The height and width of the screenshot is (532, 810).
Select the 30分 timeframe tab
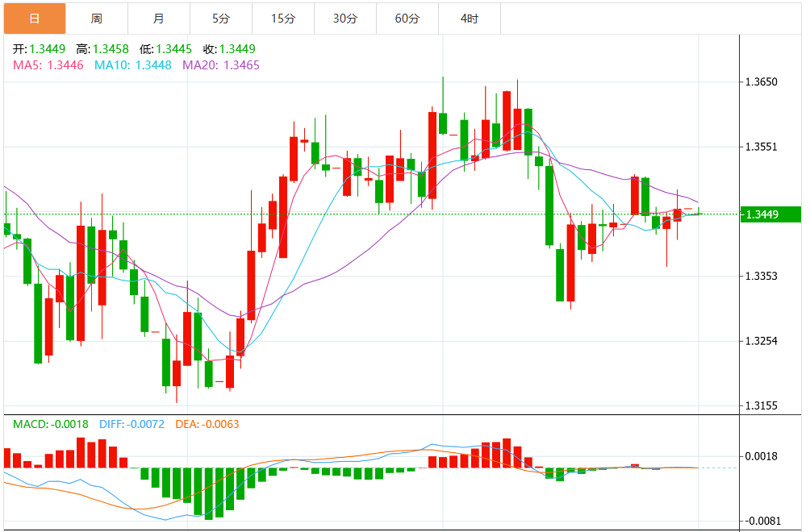[x=345, y=19]
